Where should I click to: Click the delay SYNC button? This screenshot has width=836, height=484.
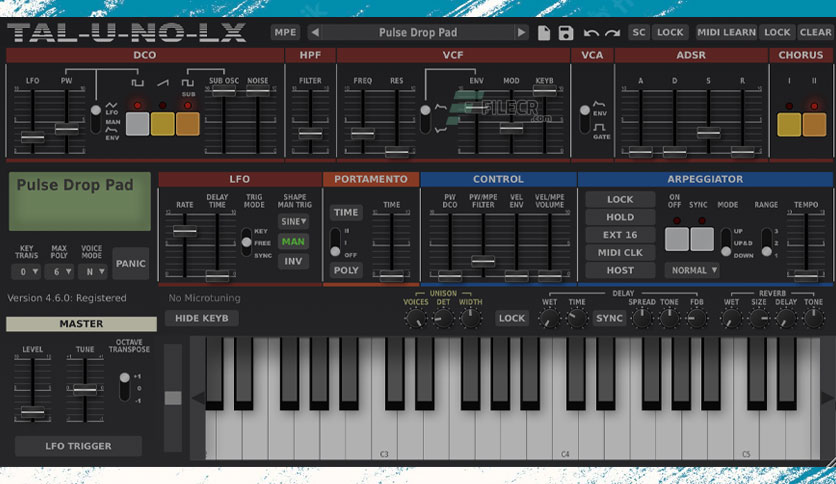pyautogui.click(x=609, y=318)
